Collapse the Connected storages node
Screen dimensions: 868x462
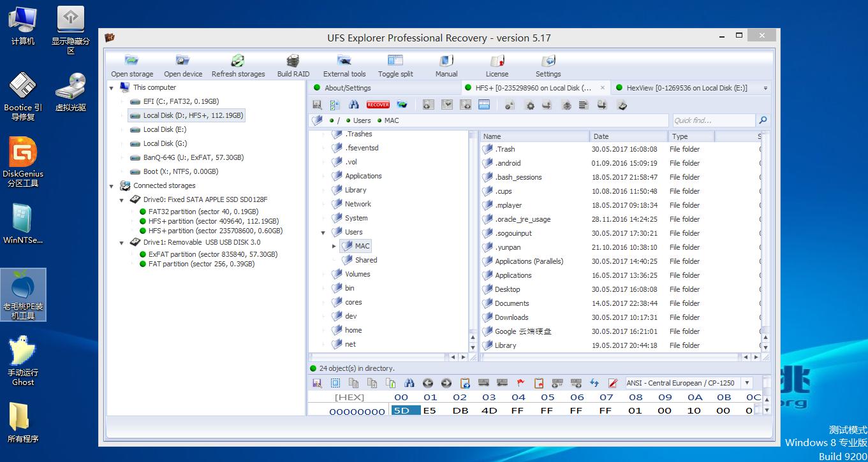click(112, 186)
